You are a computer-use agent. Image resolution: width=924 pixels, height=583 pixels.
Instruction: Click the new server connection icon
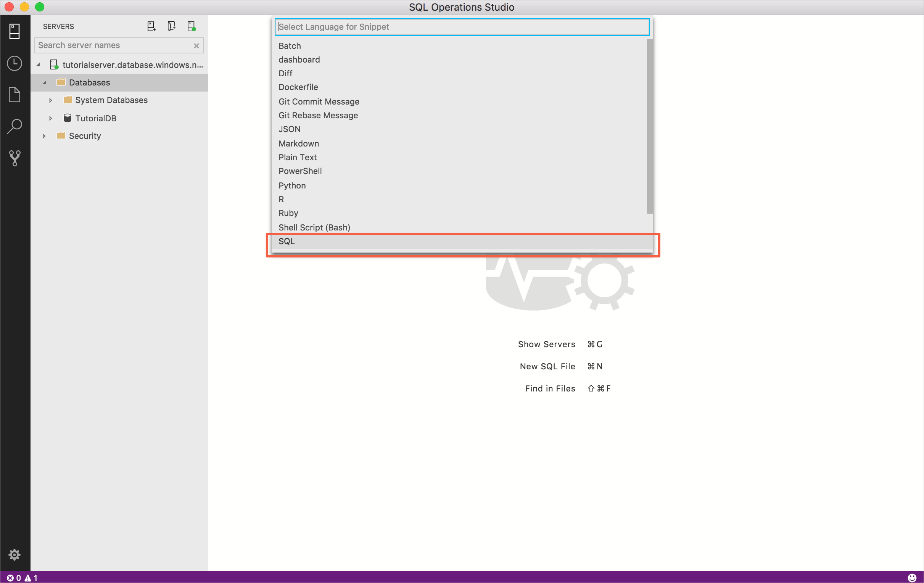click(151, 27)
